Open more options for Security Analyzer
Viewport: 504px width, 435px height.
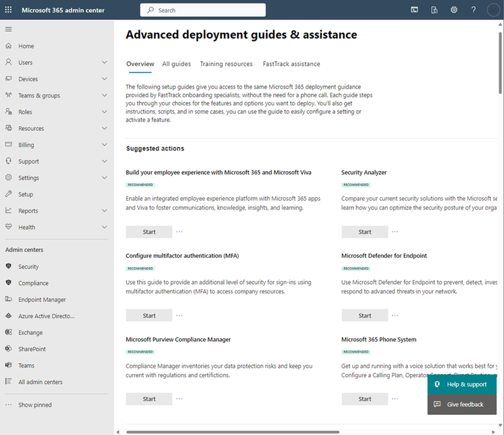[395, 232]
